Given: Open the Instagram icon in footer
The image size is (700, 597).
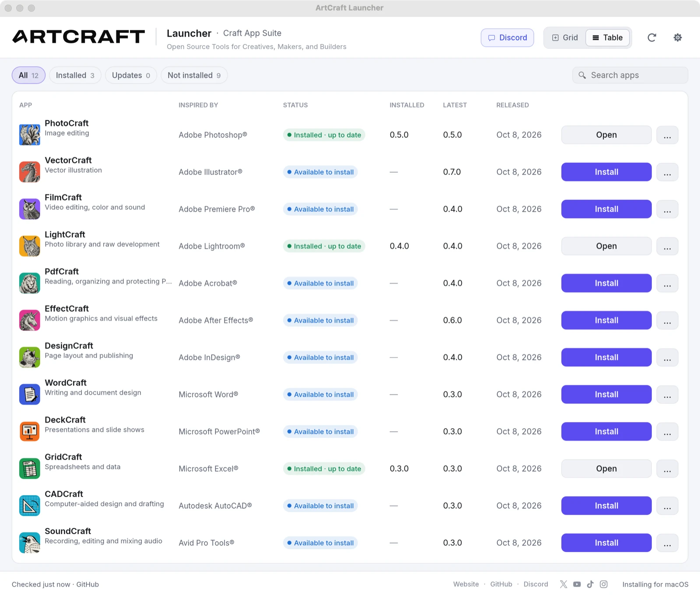Looking at the screenshot, I should [x=604, y=584].
